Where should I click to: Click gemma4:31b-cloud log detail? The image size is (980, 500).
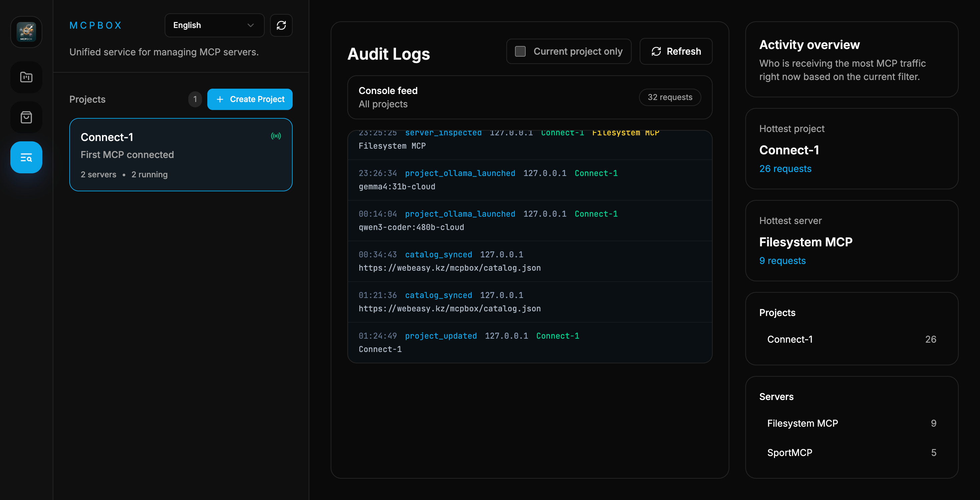397,186
